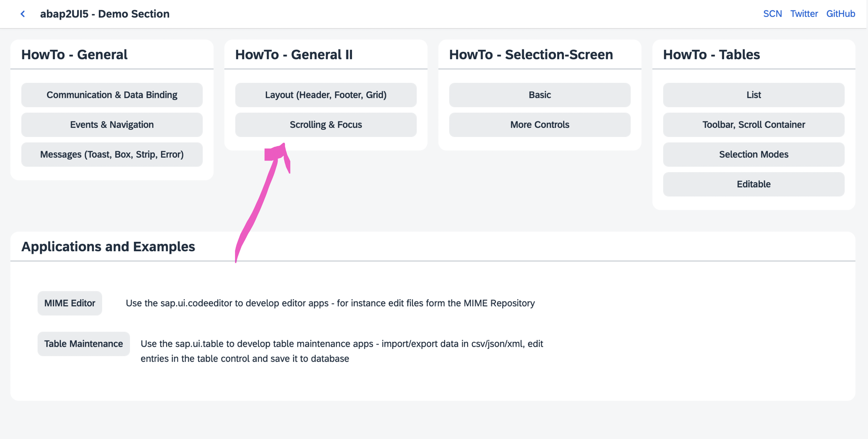Open the Basic selection-screen demo

click(539, 95)
